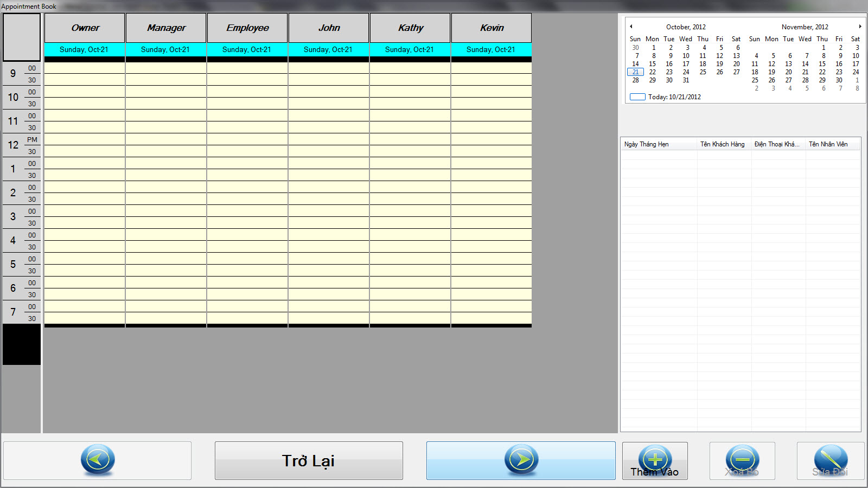Click the Xóa Bỏ minus button

point(742,460)
